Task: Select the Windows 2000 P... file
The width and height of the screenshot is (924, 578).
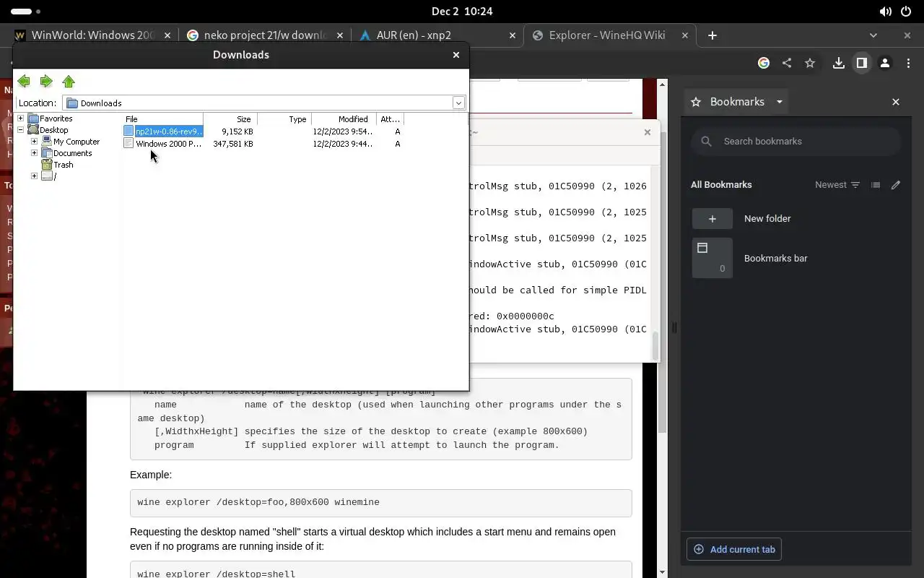Action: pyautogui.click(x=169, y=144)
